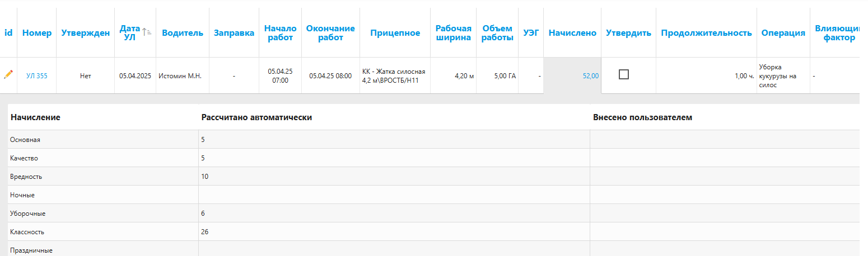868x256 pixels.
Task: Click user-entered cell for Ночные accrual
Action: click(724, 195)
